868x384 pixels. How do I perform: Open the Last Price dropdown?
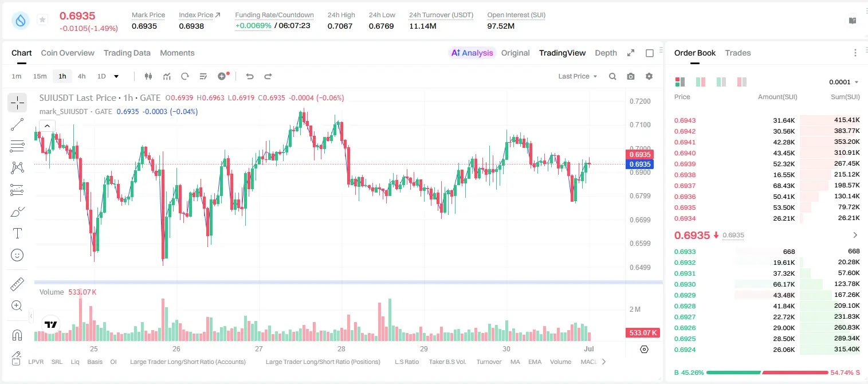tap(578, 76)
